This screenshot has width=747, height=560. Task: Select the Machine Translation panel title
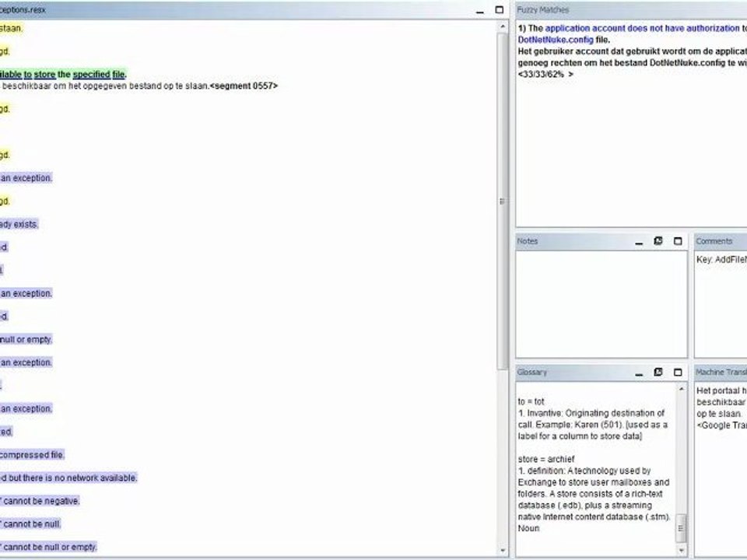click(x=721, y=372)
